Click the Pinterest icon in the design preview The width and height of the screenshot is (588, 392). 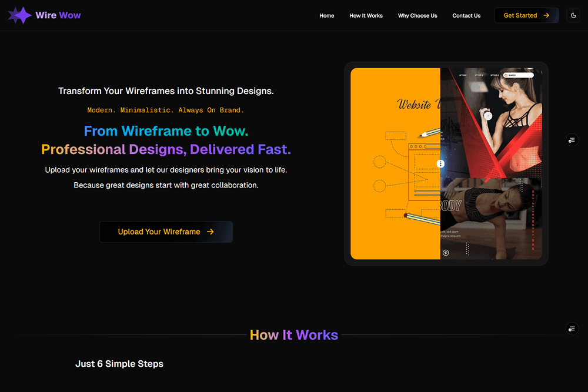click(446, 253)
